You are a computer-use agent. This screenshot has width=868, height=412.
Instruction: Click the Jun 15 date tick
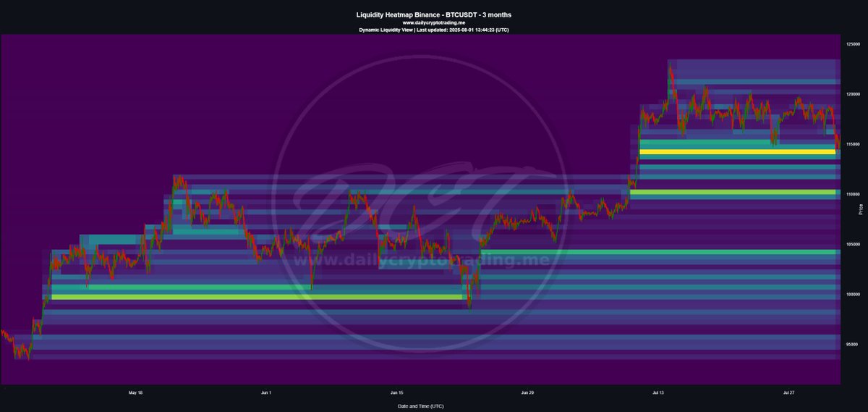click(396, 393)
